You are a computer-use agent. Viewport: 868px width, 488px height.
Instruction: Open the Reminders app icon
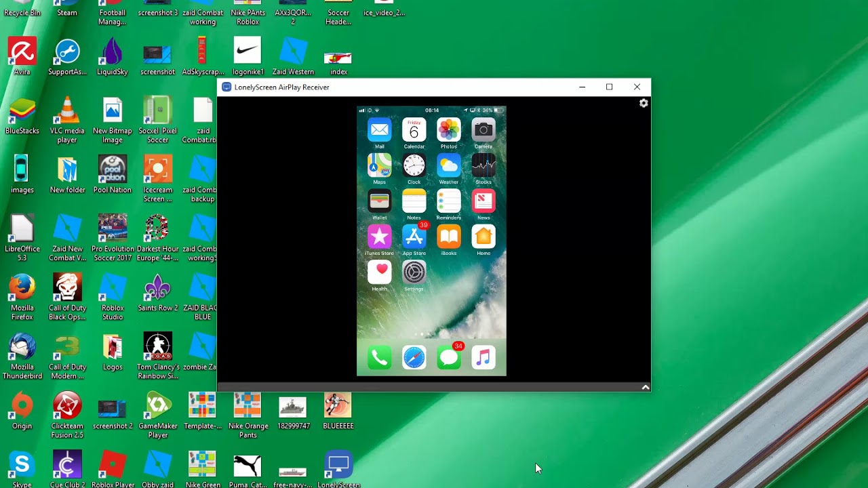(449, 201)
